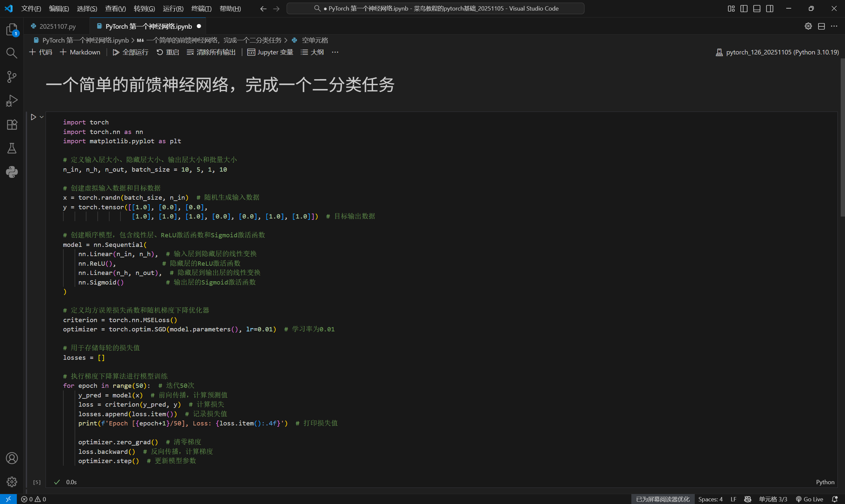Open the 选择(S) menu
845x504 pixels.
pyautogui.click(x=87, y=9)
